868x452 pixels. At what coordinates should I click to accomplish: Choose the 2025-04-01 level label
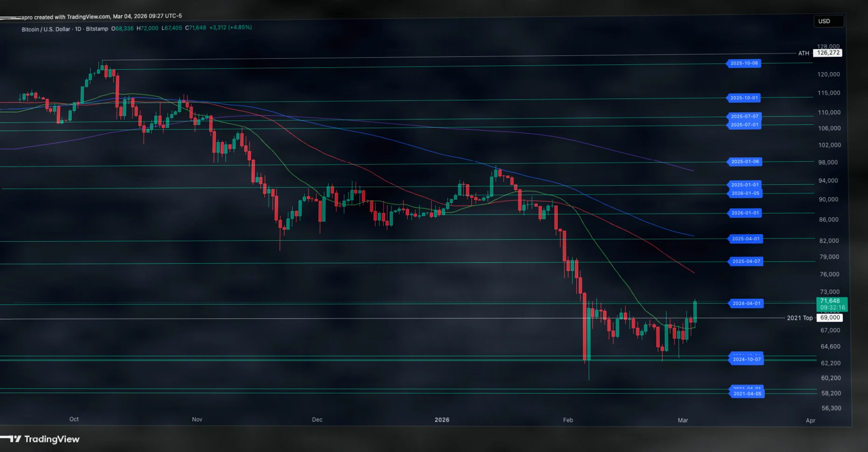point(746,239)
